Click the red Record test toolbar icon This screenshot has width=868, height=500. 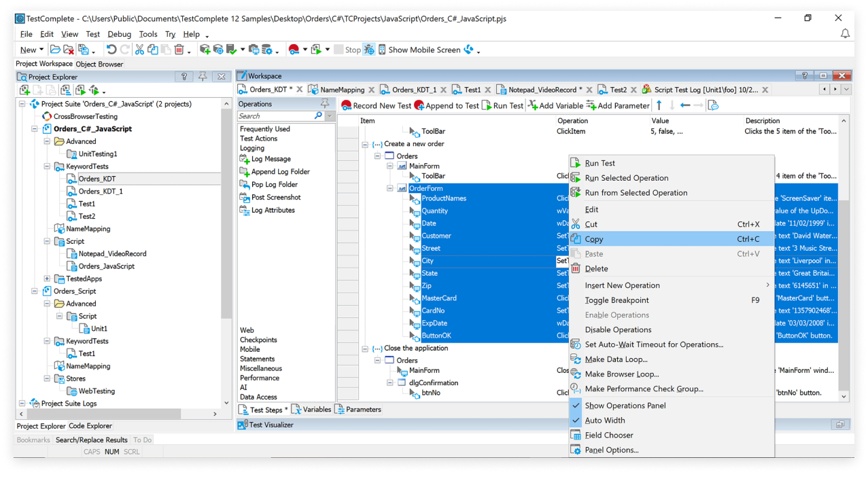pyautogui.click(x=294, y=50)
